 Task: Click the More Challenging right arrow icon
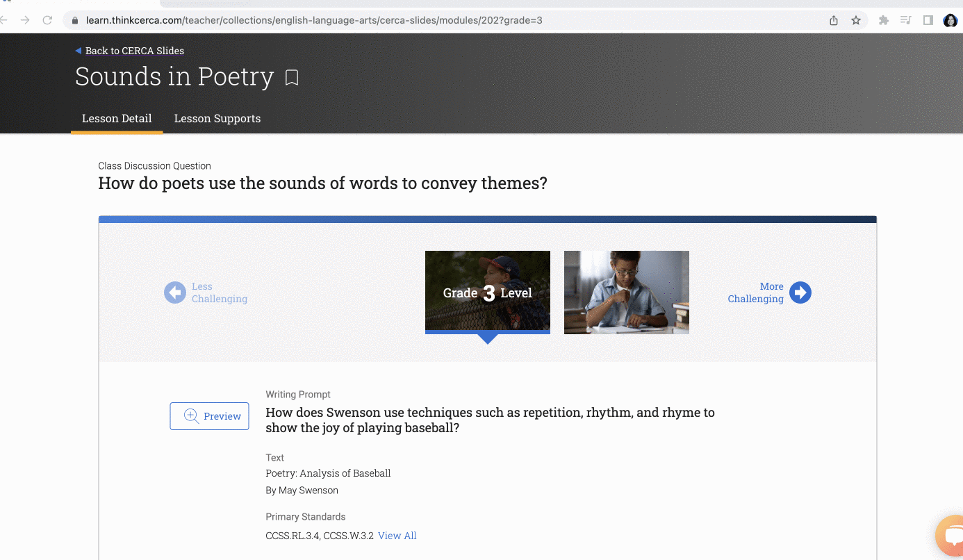tap(800, 293)
